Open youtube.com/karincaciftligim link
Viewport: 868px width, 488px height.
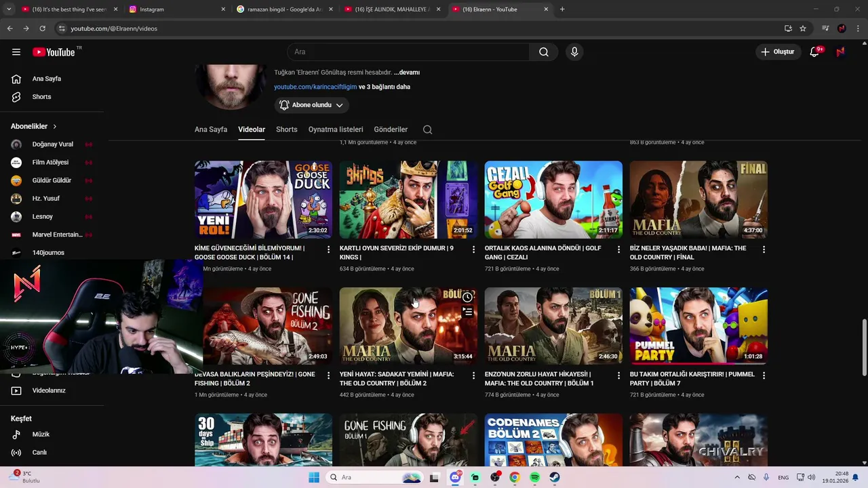coord(315,87)
